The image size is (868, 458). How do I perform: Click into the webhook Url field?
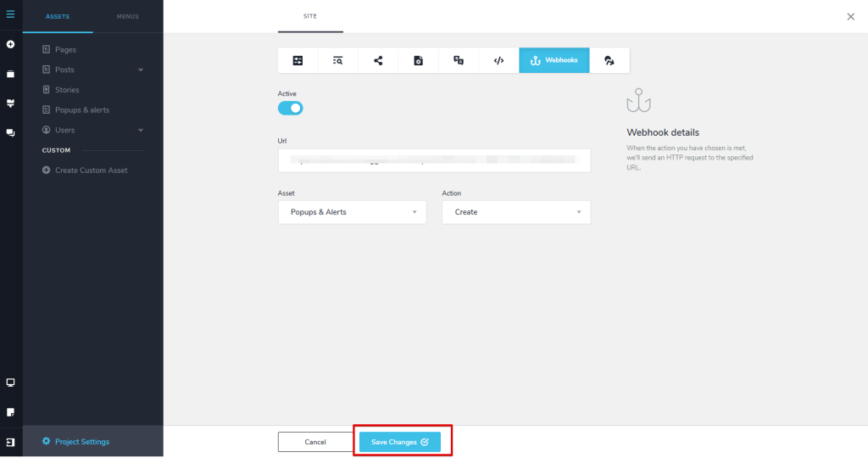tap(433, 160)
